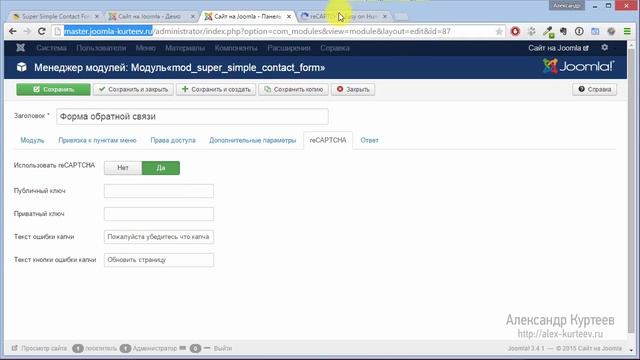Click the Заголовок title input field

coord(192,117)
